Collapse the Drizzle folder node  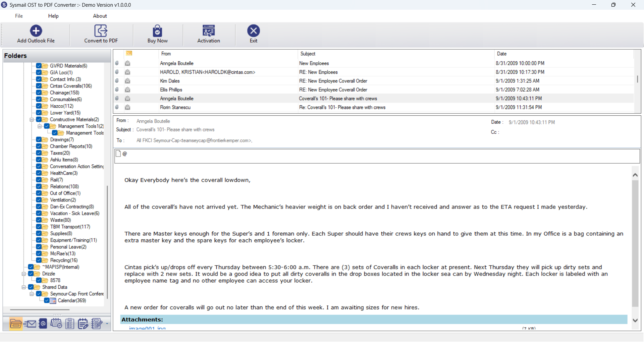pos(24,274)
